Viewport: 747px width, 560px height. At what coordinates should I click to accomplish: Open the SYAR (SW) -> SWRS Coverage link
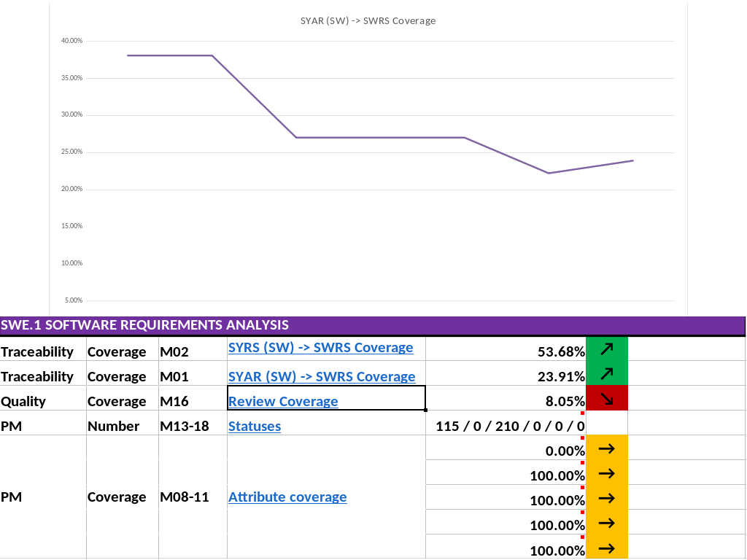coord(322,377)
